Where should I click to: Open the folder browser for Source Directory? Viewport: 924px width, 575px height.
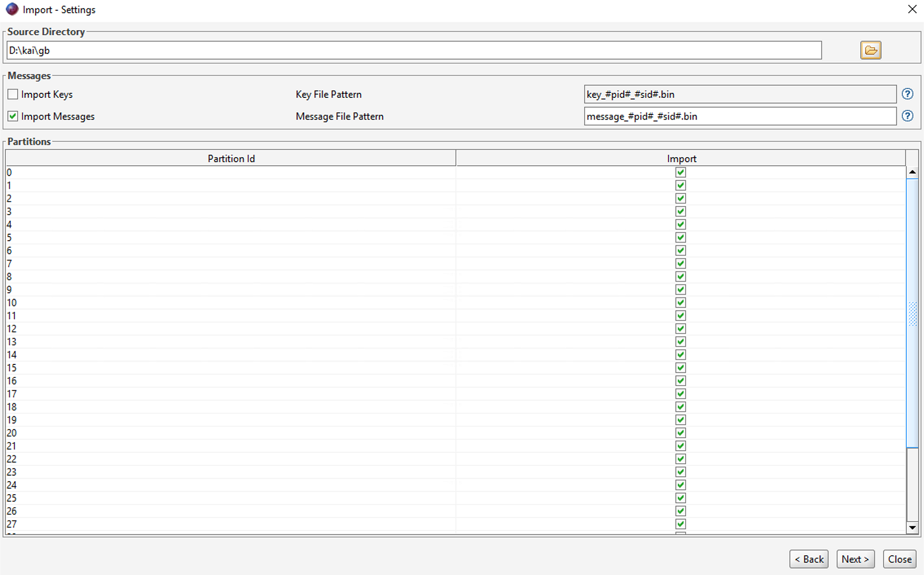coord(870,50)
